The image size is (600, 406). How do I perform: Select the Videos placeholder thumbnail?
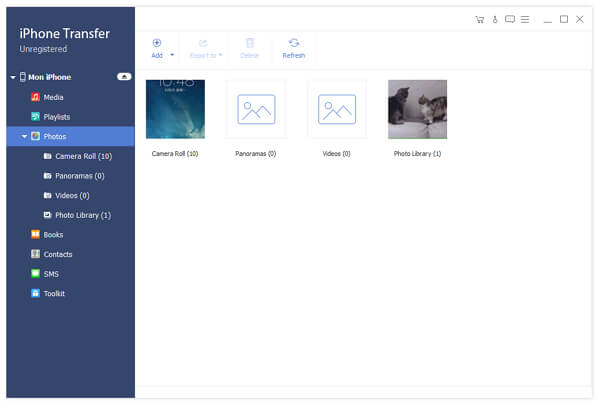pos(337,109)
